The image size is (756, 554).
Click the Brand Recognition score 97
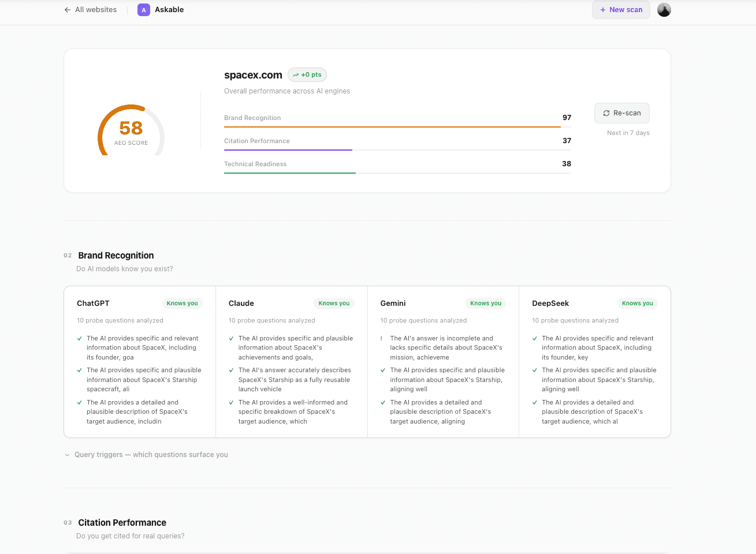567,118
